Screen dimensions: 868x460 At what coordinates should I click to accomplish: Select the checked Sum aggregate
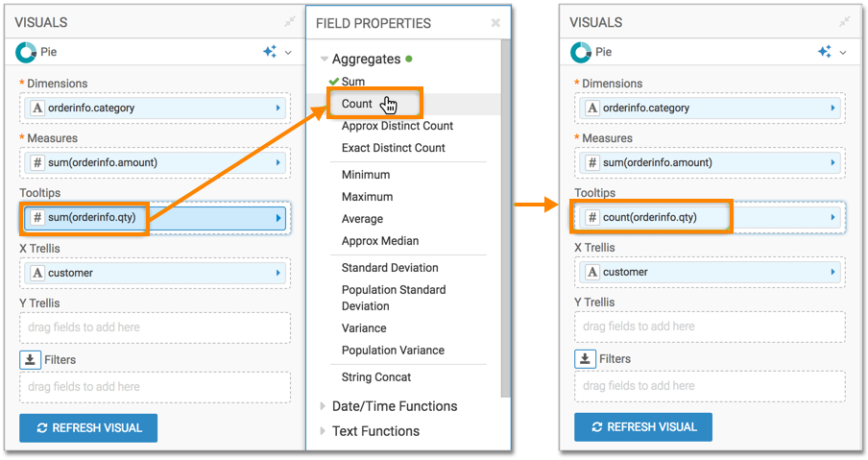click(352, 82)
